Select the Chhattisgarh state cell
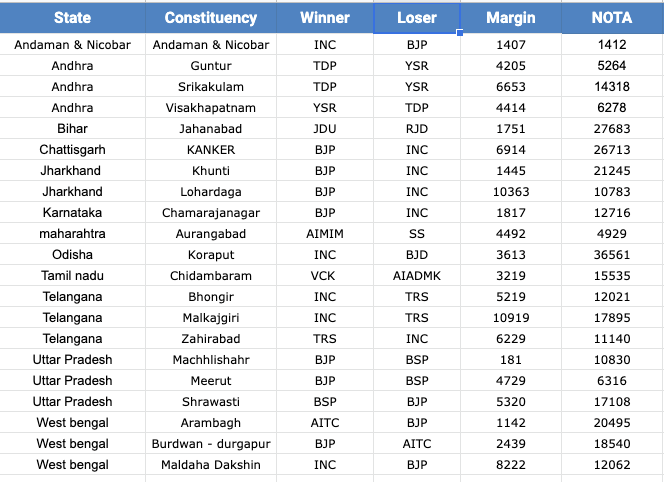 (72, 150)
